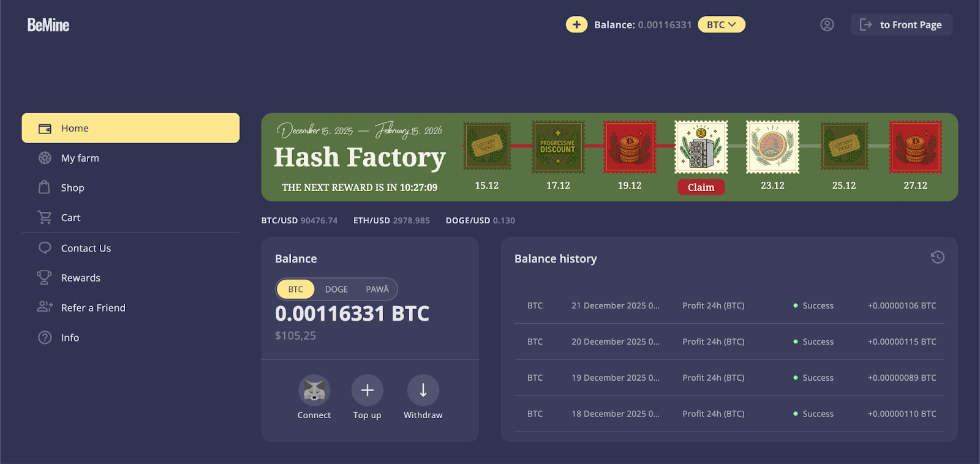Switch the balance to the DOGE tab
The height and width of the screenshot is (464, 980).
(336, 289)
